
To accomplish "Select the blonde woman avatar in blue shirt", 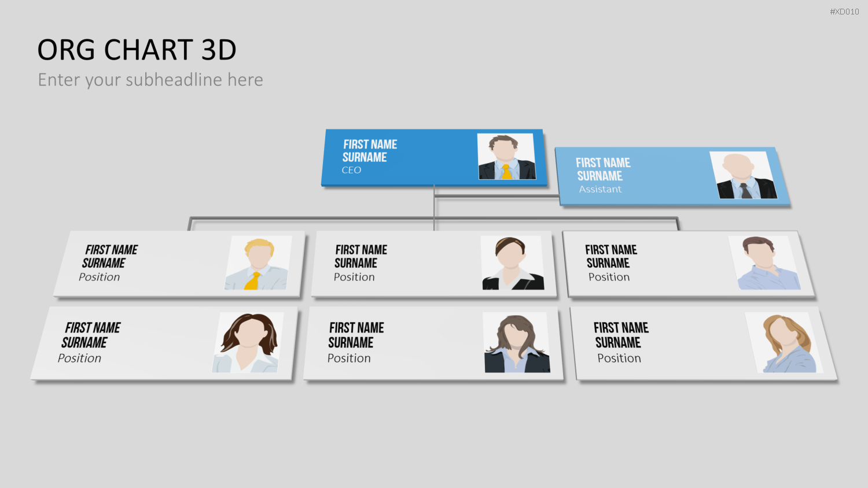I will pos(784,342).
